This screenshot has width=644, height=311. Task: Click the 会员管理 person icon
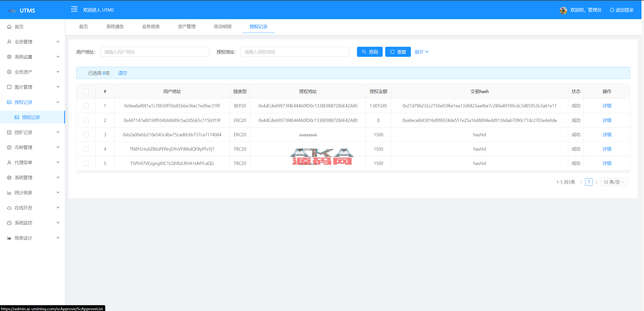(9, 42)
